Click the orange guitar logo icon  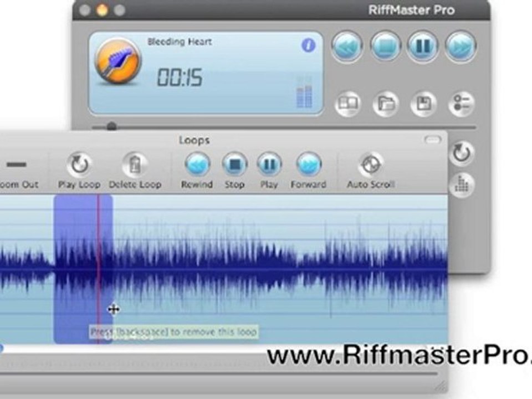117,62
